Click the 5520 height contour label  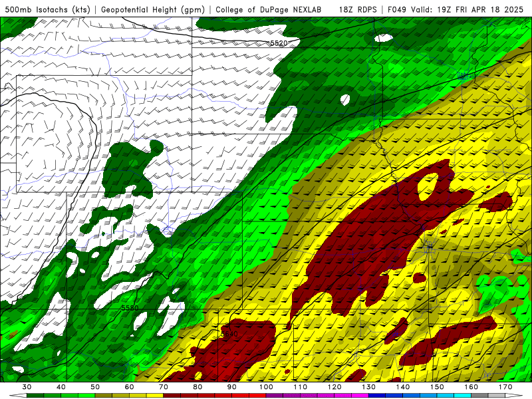(279, 43)
